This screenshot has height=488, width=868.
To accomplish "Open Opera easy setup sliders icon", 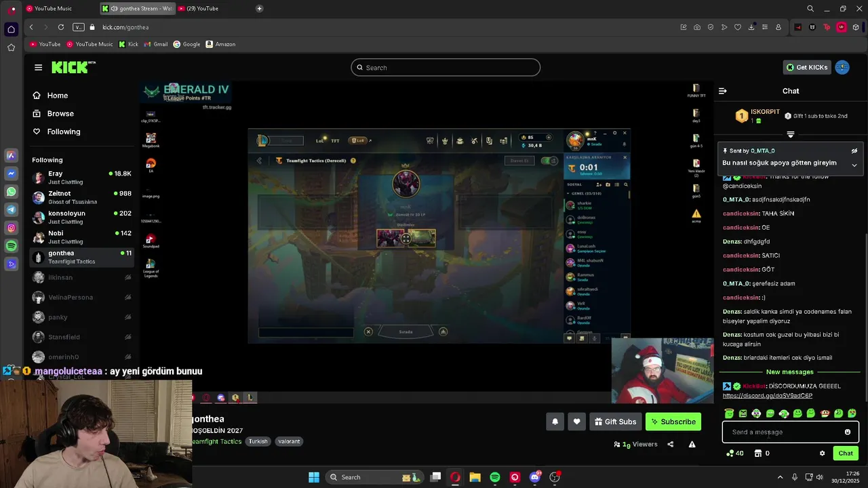I will 765,27.
